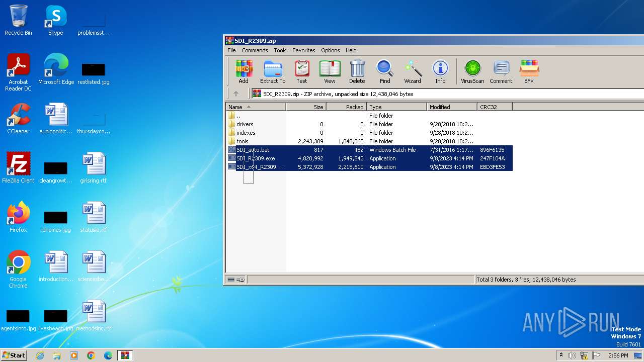Select statusle.rtf desktop file

pyautogui.click(x=94, y=217)
